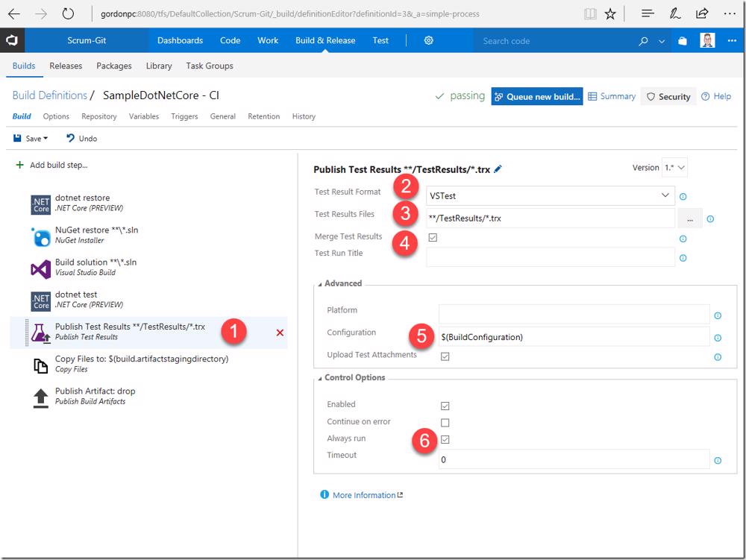Click info icon for Timeout
Screen dimensions: 746x560
click(x=718, y=460)
